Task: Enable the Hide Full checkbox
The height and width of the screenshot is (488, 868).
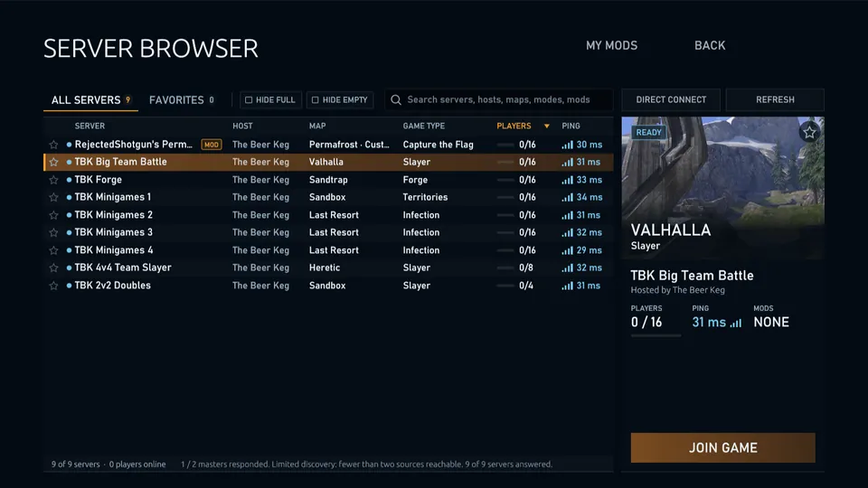Action: pyautogui.click(x=249, y=100)
